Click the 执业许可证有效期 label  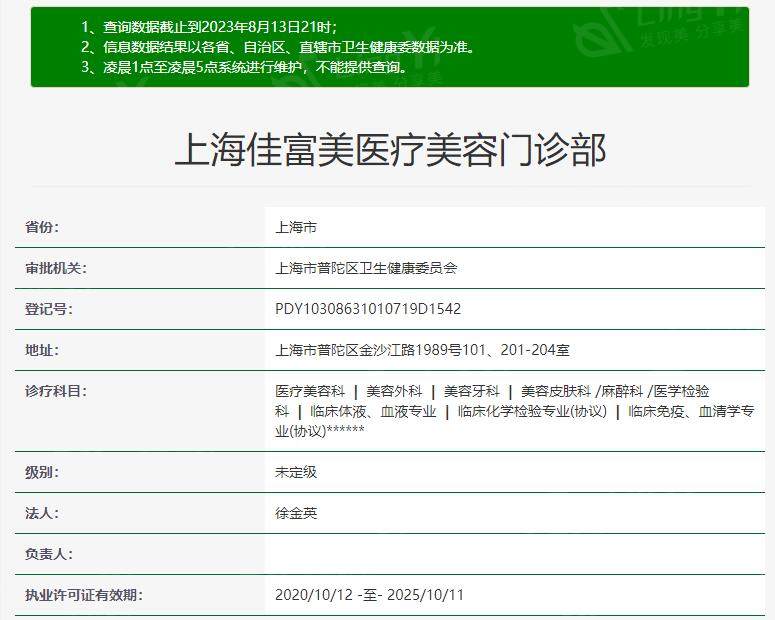tap(83, 595)
